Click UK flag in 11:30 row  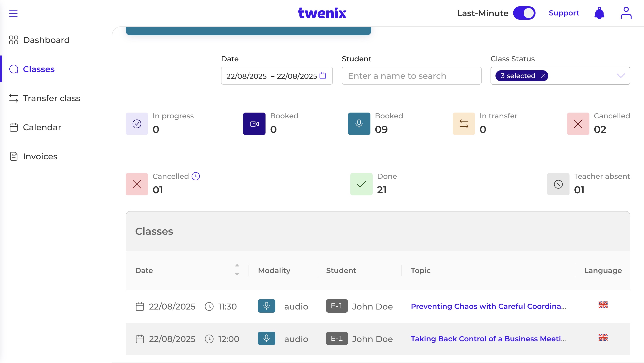[603, 305]
